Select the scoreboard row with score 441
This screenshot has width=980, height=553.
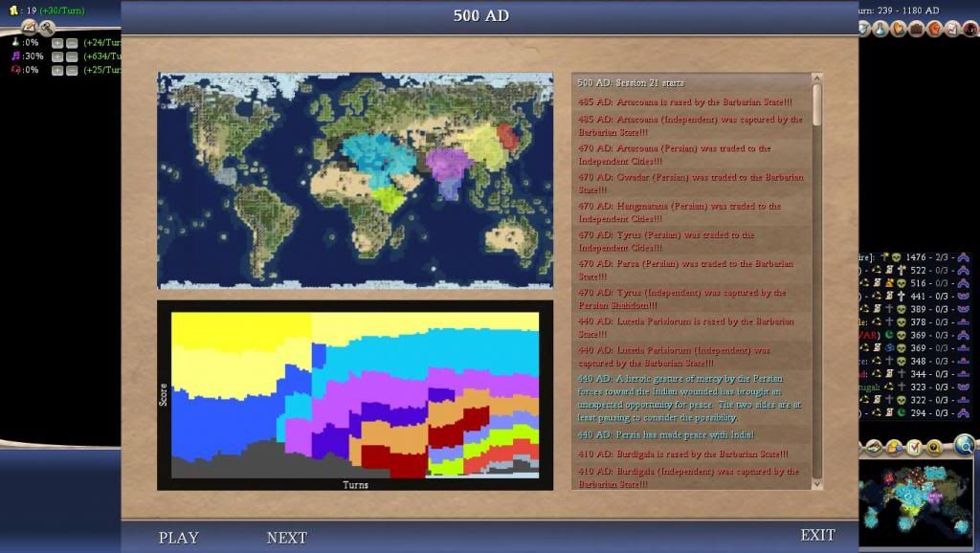click(x=915, y=297)
